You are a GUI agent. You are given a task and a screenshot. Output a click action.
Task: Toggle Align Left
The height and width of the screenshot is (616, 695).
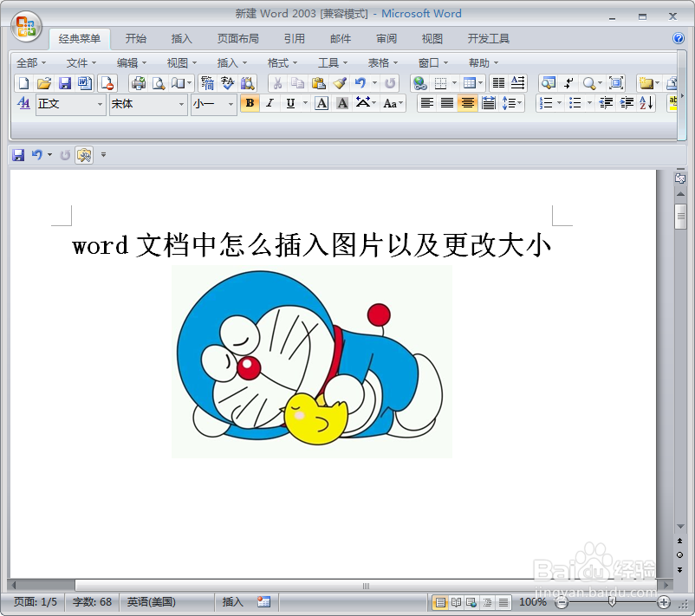tap(427, 104)
